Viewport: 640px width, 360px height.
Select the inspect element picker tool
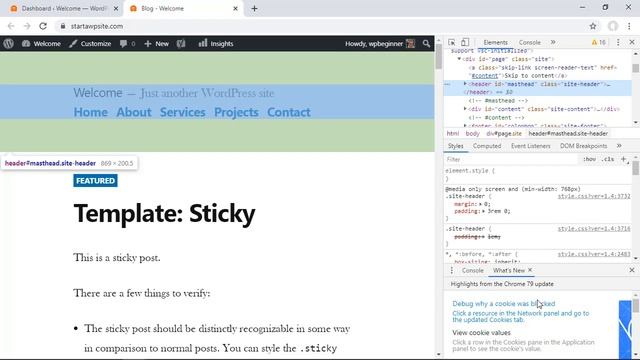[451, 42]
